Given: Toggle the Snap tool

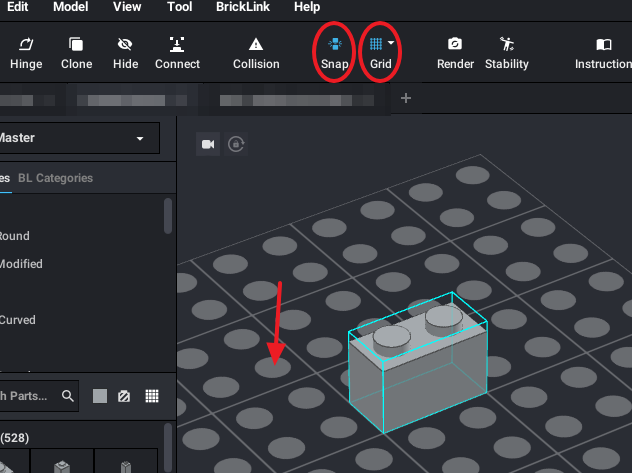Looking at the screenshot, I should tap(335, 53).
